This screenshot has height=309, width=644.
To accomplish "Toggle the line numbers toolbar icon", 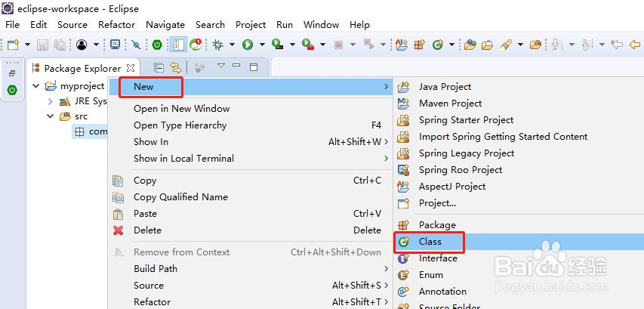I will pos(179,45).
